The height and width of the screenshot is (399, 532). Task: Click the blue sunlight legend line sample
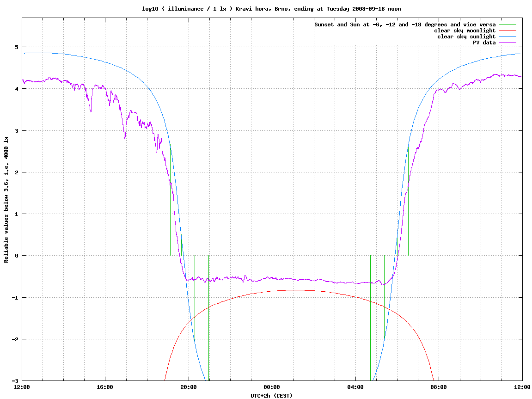[507, 37]
